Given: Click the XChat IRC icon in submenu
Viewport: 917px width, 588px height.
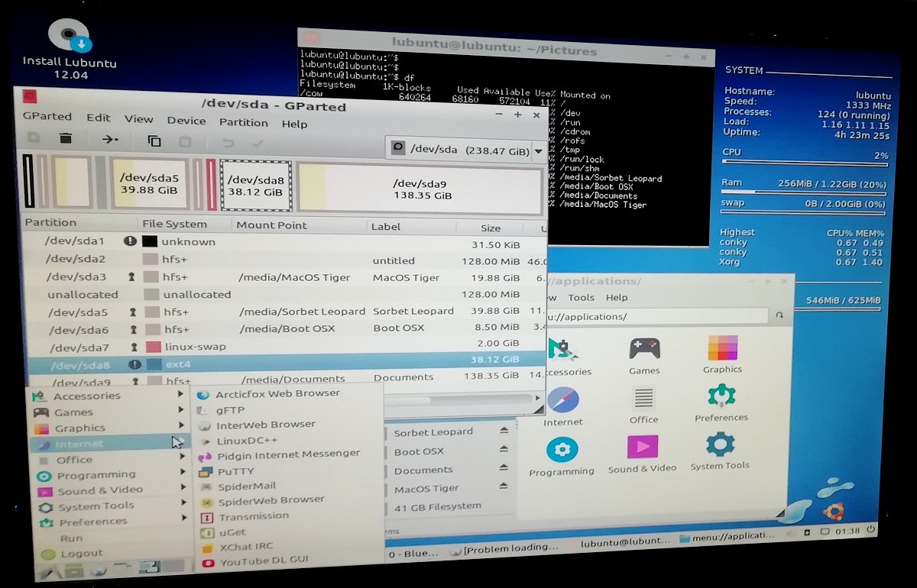Looking at the screenshot, I should click(x=206, y=548).
